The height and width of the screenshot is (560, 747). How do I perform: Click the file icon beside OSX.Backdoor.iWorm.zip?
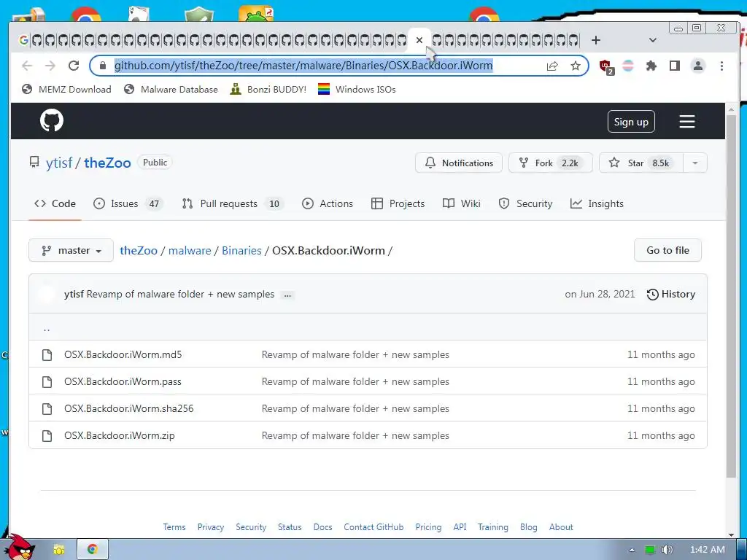(x=47, y=436)
